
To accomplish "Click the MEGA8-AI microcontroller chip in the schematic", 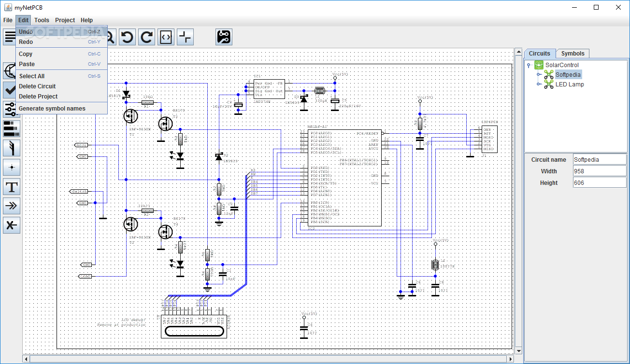I will coord(344,178).
